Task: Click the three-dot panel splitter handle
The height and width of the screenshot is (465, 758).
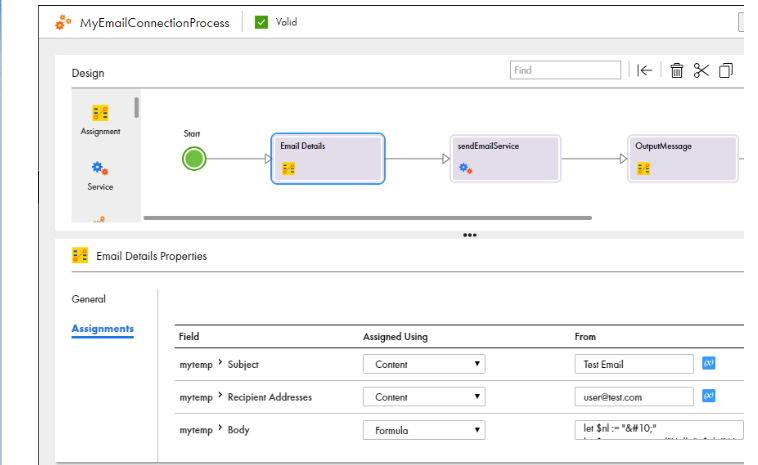Action: (469, 235)
